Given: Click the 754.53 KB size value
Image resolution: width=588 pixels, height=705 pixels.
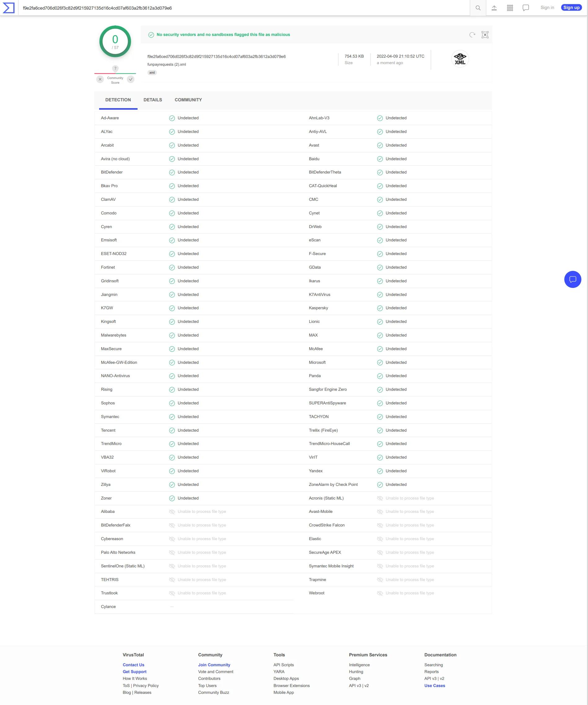Looking at the screenshot, I should pos(354,56).
